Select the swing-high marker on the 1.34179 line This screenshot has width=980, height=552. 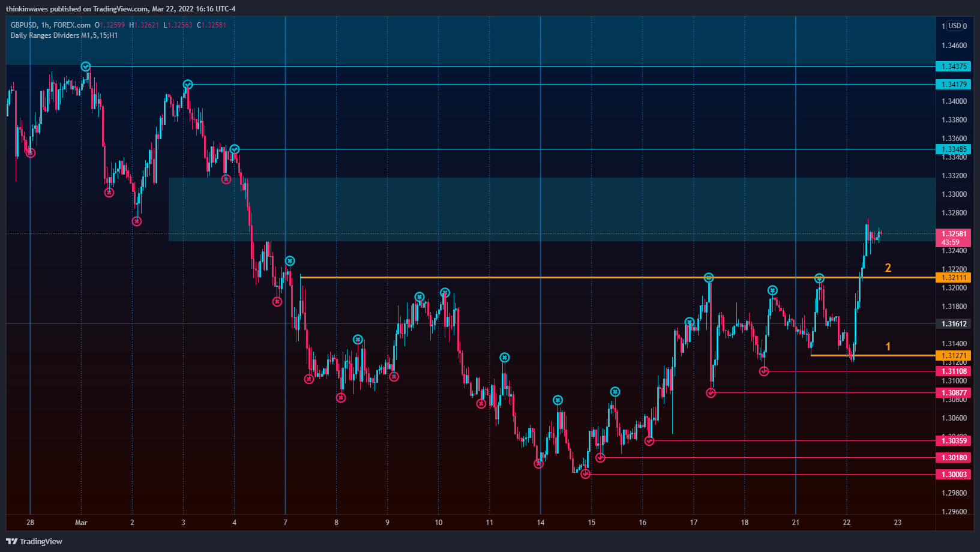click(x=188, y=85)
